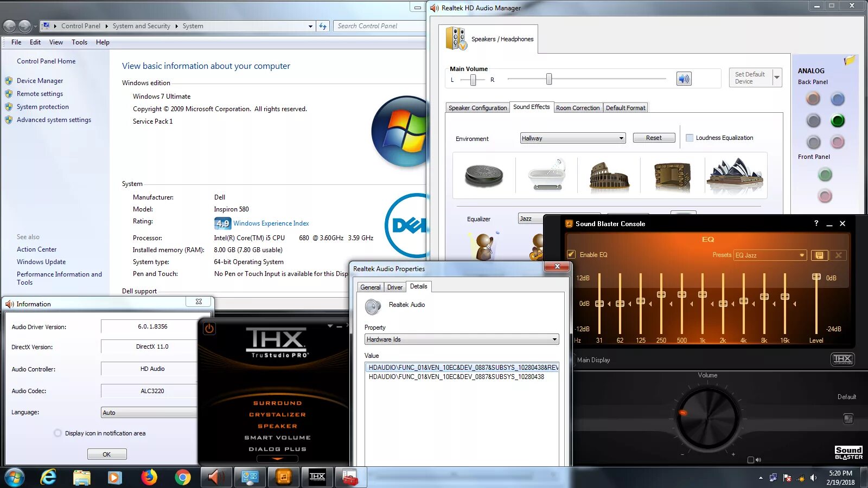The width and height of the screenshot is (868, 488).
Task: Select SURROUND in THX TruStudio Pro
Action: (277, 403)
